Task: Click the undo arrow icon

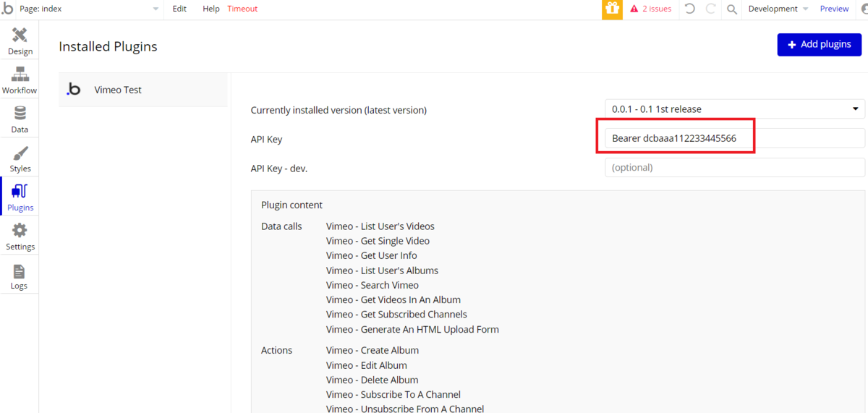Action: 690,9
